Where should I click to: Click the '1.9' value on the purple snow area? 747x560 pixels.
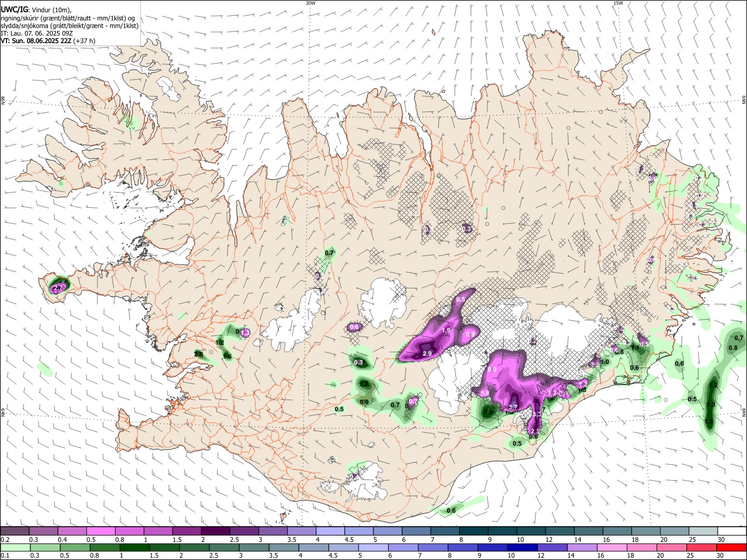446,330
